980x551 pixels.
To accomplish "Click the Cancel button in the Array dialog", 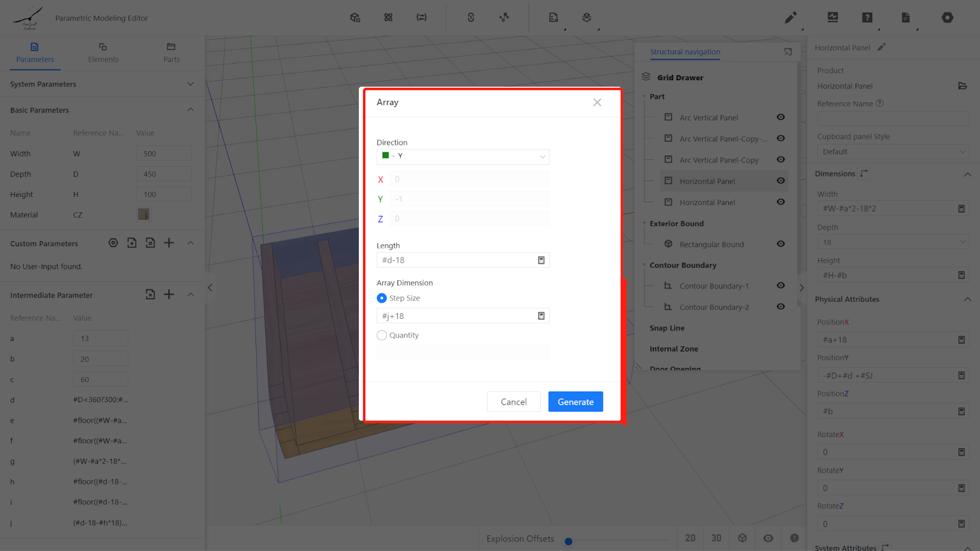I will pos(513,402).
